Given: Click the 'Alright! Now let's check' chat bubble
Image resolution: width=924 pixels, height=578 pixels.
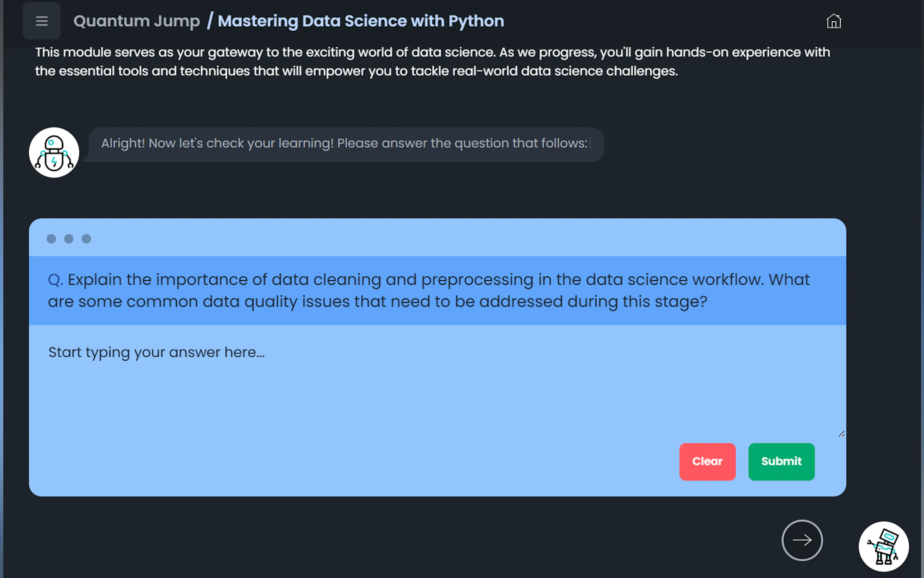Looking at the screenshot, I should click(344, 144).
